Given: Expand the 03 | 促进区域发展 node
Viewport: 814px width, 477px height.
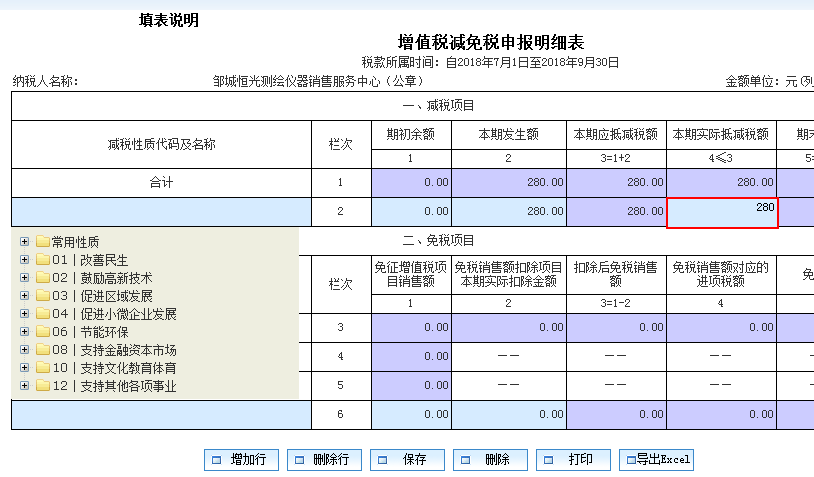Looking at the screenshot, I should click(24, 296).
